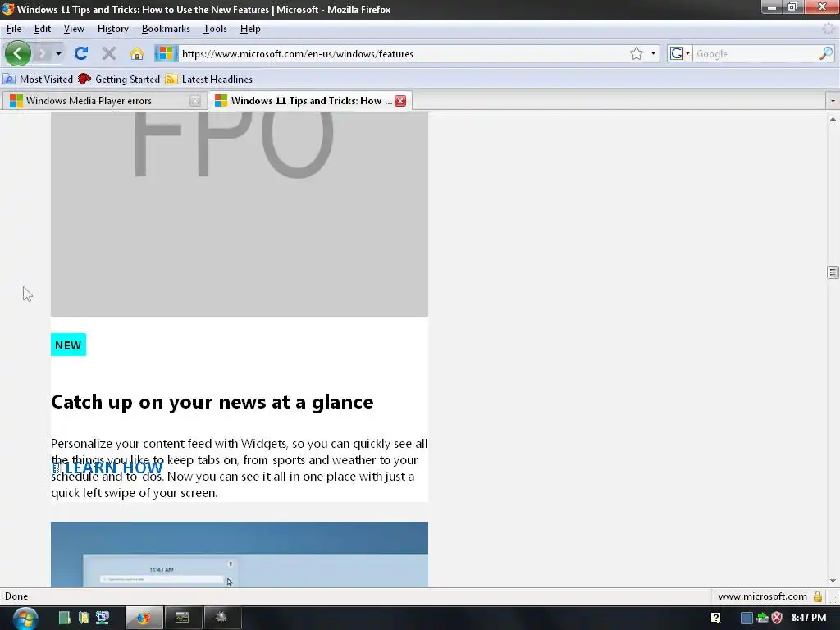840x630 pixels.
Task: Switch to the gear application taskbar button
Action: click(221, 619)
